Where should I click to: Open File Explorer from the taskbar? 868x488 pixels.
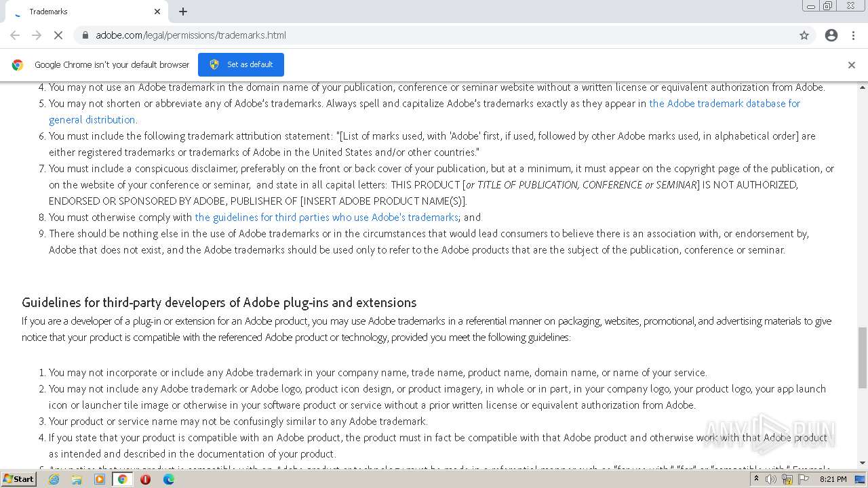tap(77, 479)
